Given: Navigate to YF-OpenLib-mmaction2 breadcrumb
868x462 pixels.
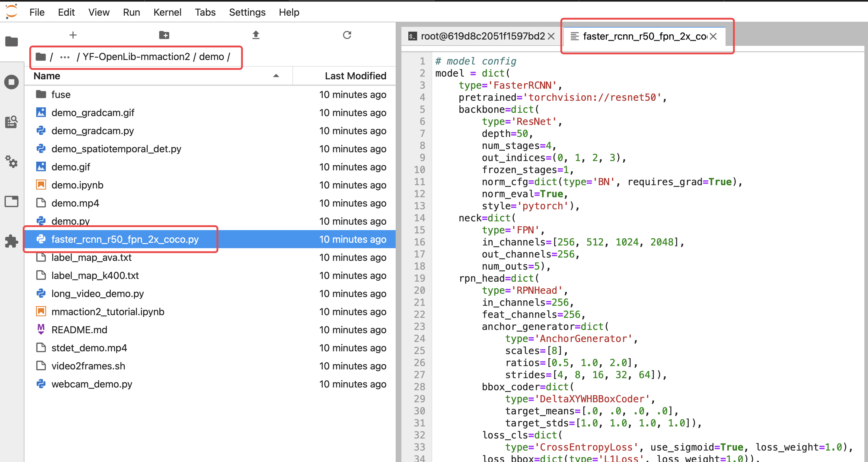Looking at the screenshot, I should click(136, 57).
